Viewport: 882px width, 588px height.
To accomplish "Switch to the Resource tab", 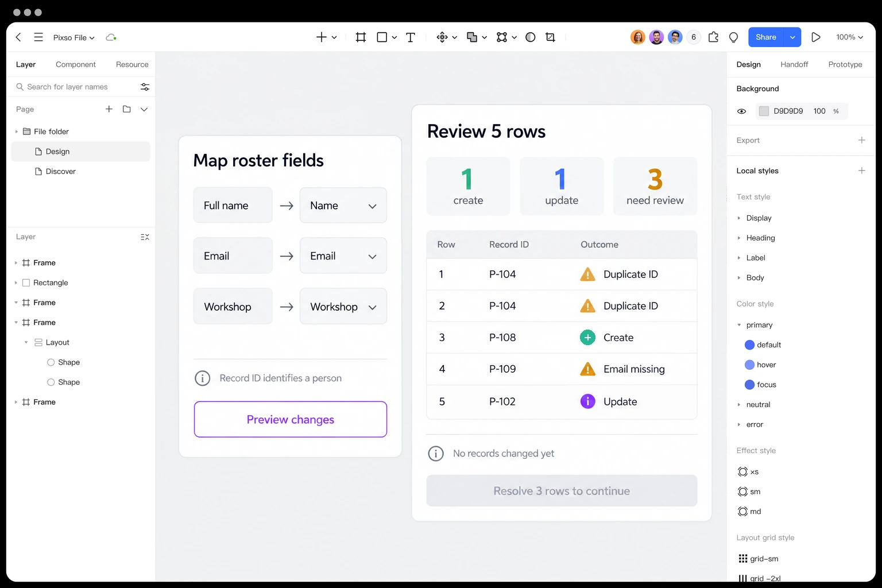I will [132, 64].
